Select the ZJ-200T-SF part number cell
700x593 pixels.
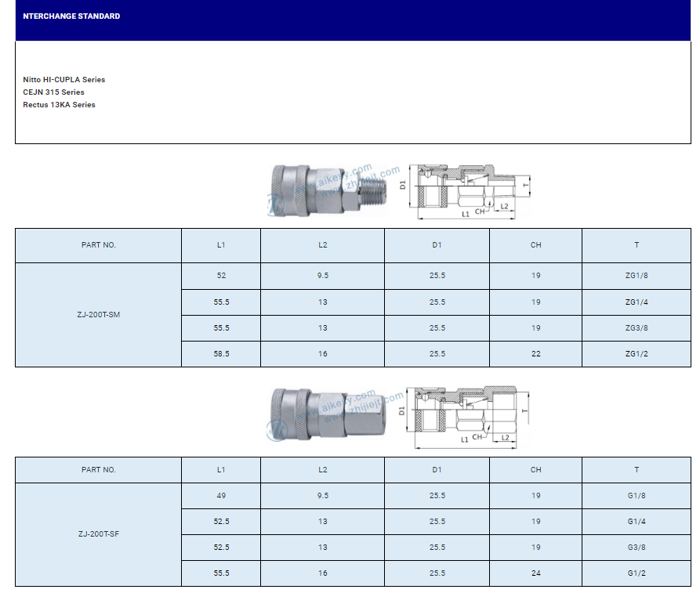point(99,534)
